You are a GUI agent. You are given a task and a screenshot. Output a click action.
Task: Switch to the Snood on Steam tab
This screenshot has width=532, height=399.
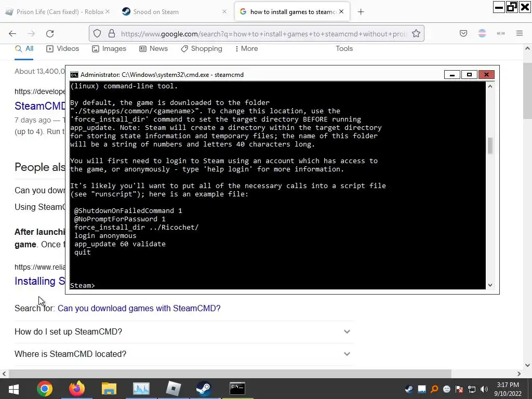coord(173,12)
